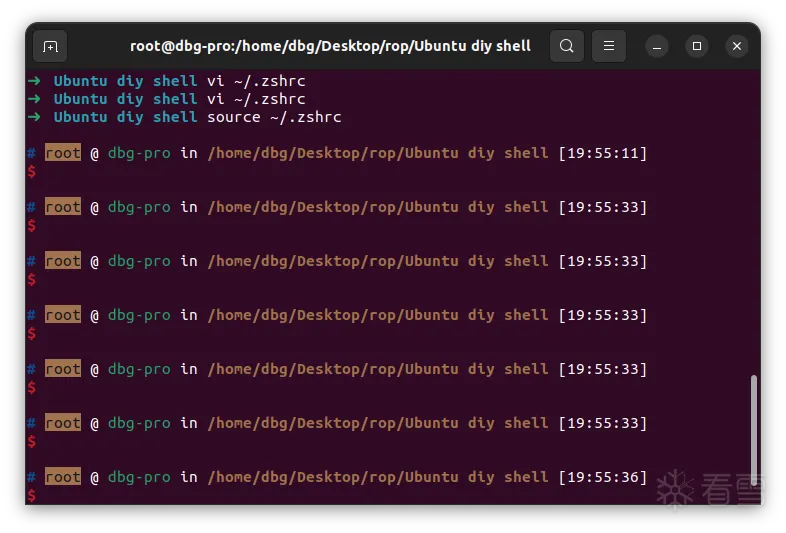
Task: Click the last red $ prompt
Action: 32,496
